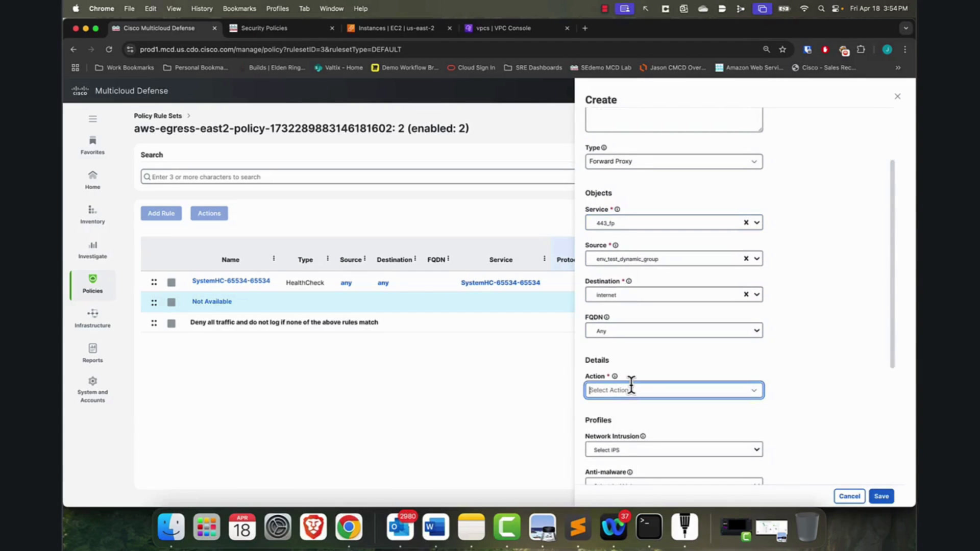Click the Create panel vertical scrollbar

pos(892,264)
